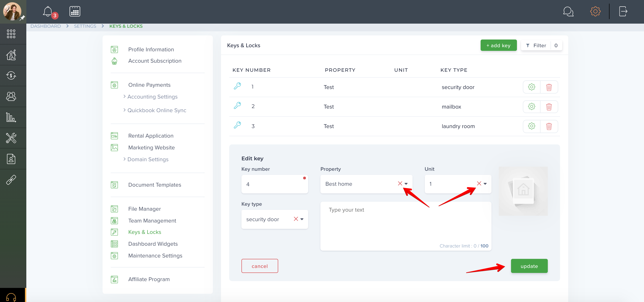Click the update button
644x302 pixels.
coord(529,266)
